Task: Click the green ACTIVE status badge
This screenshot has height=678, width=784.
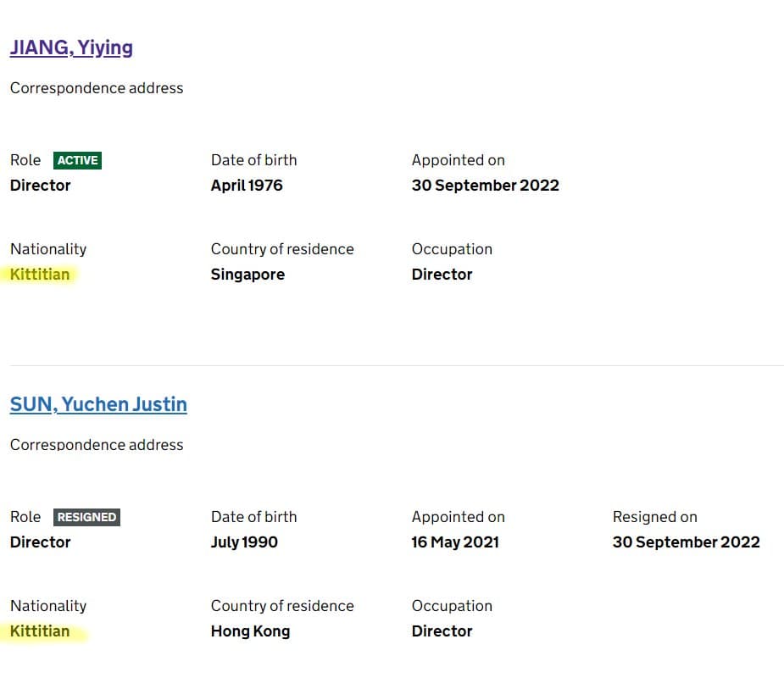Action: (77, 160)
